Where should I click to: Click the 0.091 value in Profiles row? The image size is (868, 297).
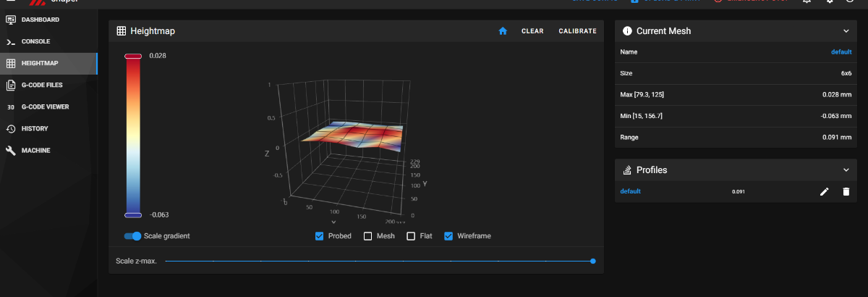point(739,192)
